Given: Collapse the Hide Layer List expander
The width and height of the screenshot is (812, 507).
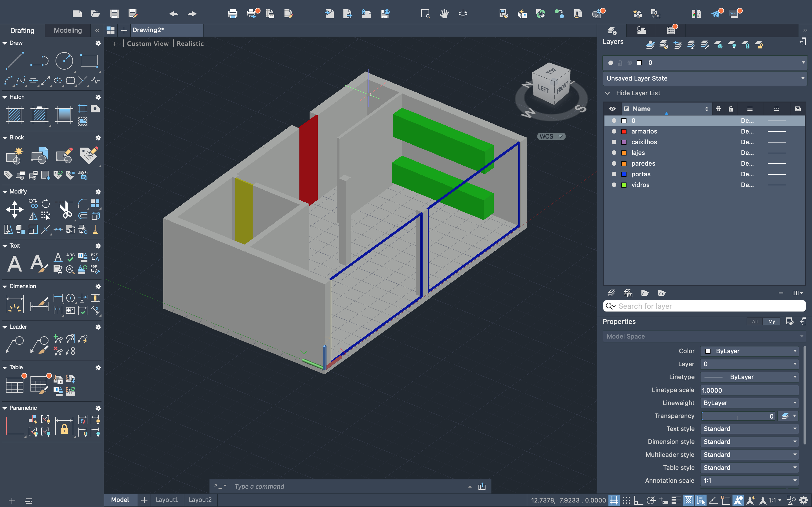Looking at the screenshot, I should point(607,93).
